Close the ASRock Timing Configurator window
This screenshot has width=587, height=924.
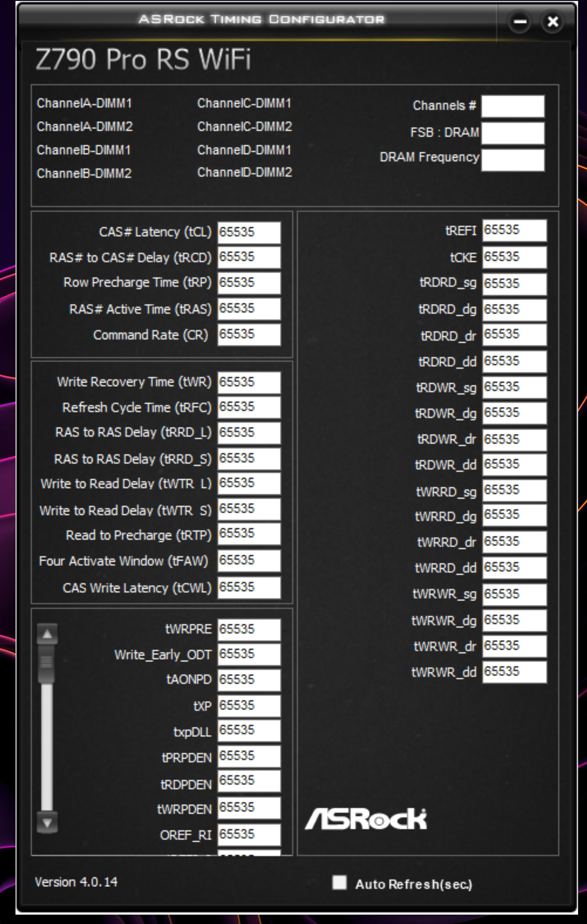tap(553, 22)
